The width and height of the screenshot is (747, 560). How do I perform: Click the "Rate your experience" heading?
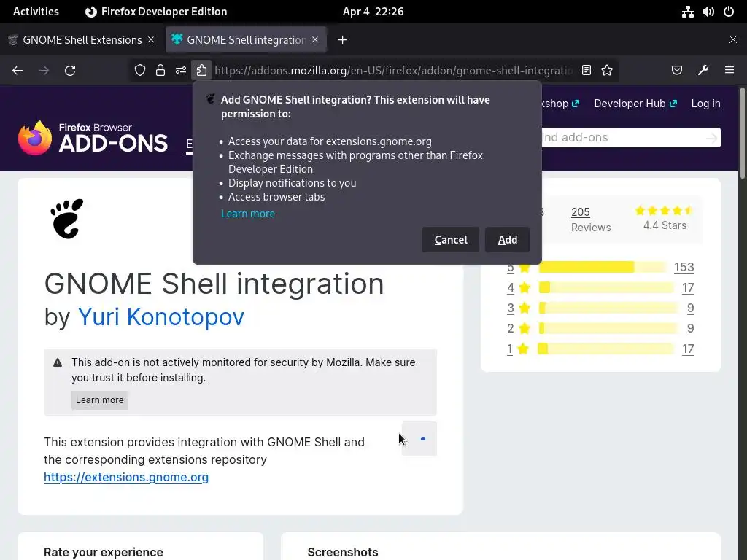104,552
